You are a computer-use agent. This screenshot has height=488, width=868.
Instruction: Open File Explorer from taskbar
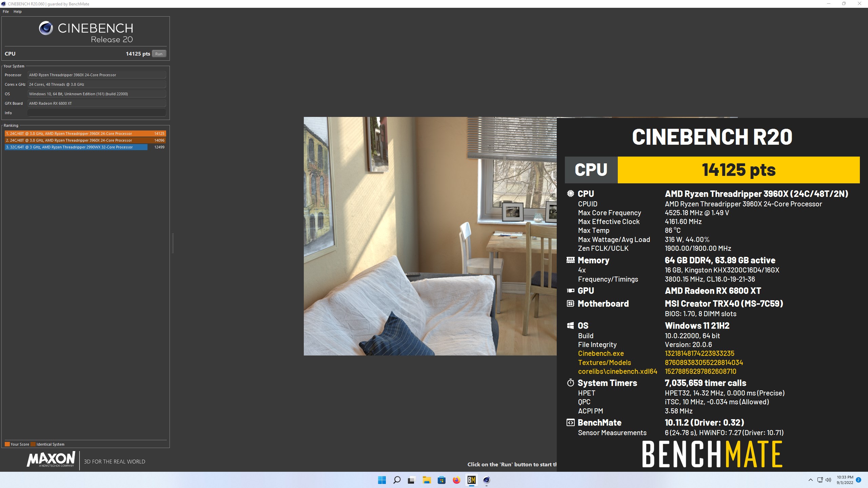coord(427,480)
